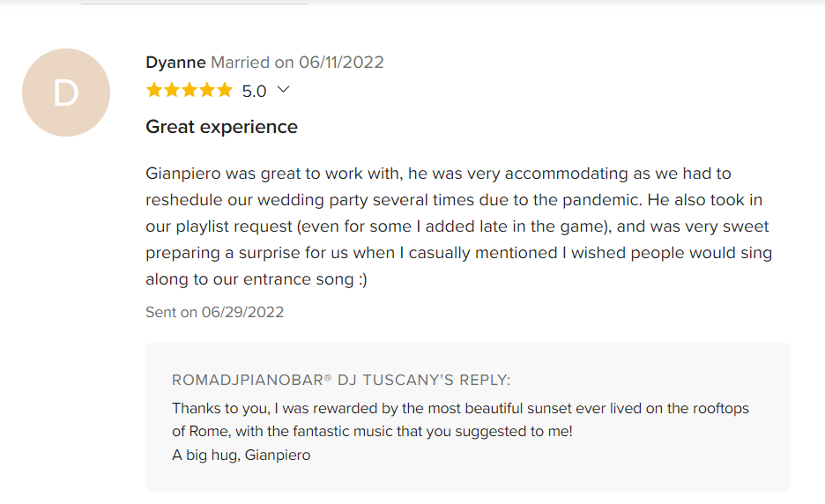
Task: Click the round "D" avatar
Action: (x=66, y=93)
